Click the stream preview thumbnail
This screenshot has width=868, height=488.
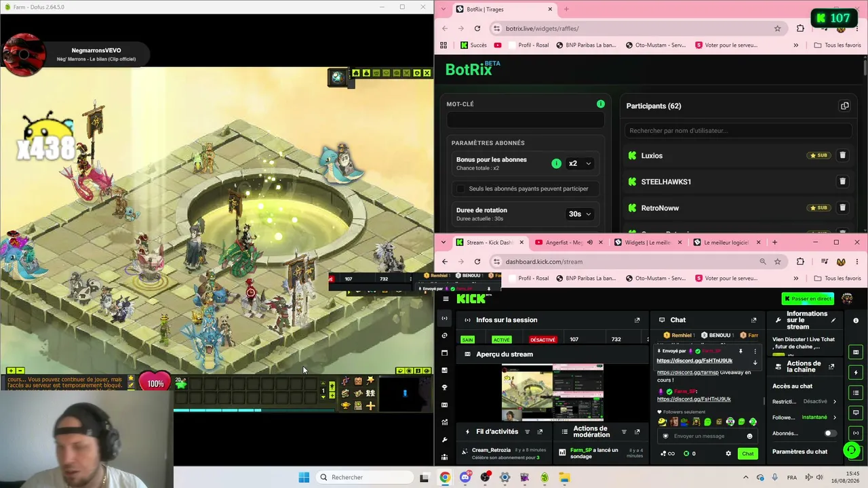552,392
